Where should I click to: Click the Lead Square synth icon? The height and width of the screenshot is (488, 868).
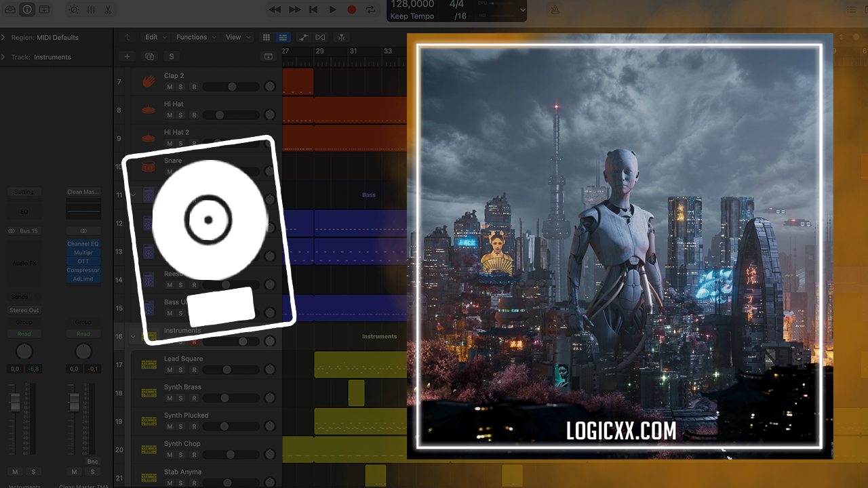tap(149, 365)
